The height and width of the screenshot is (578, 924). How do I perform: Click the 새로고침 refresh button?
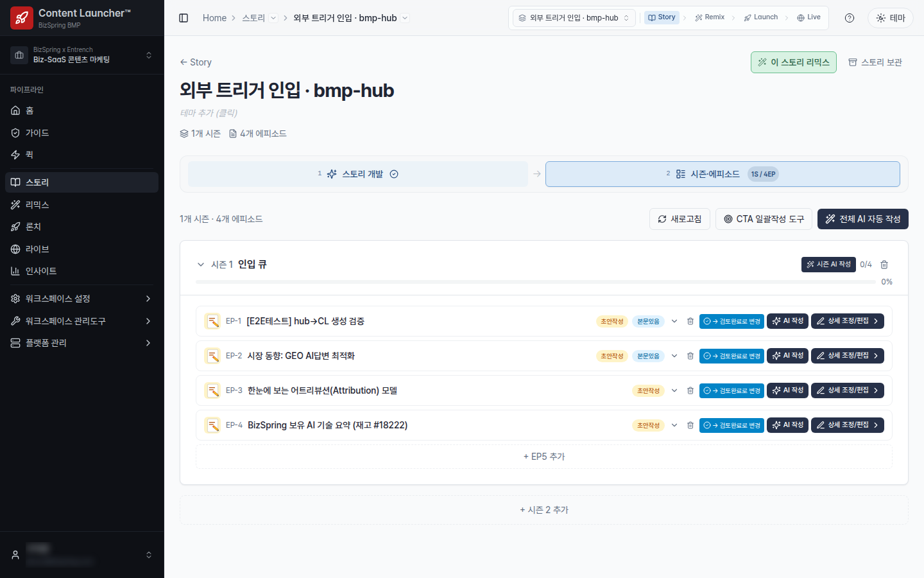(x=680, y=219)
